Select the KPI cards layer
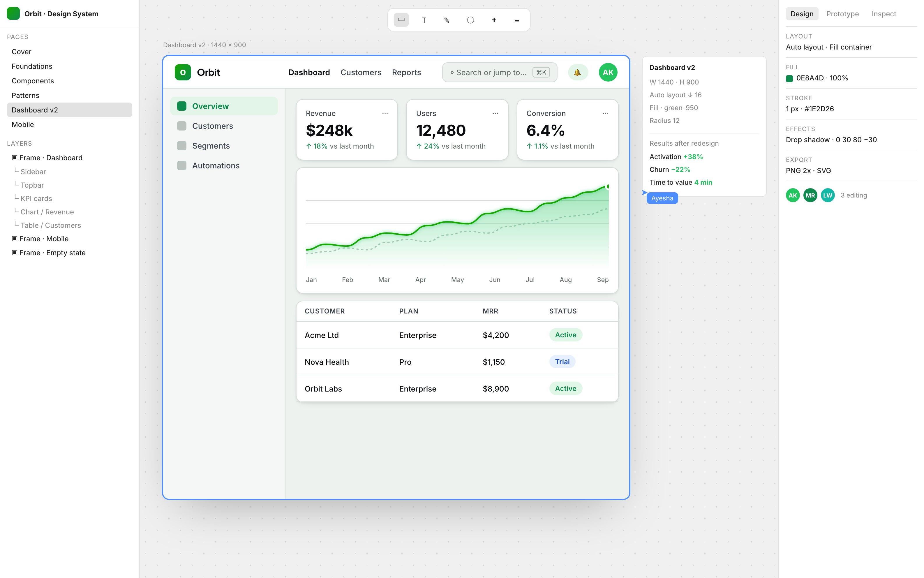The width and height of the screenshot is (924, 578). tap(36, 198)
